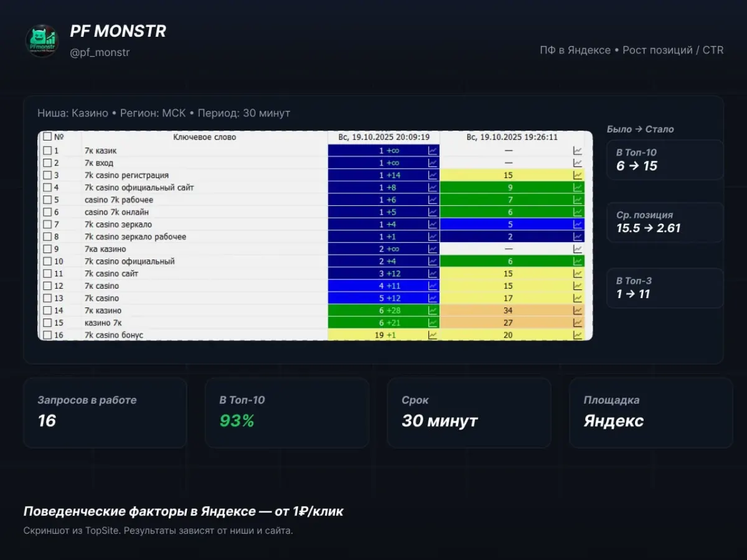Select keyword text "7k casino официальный сайт"

[139, 187]
